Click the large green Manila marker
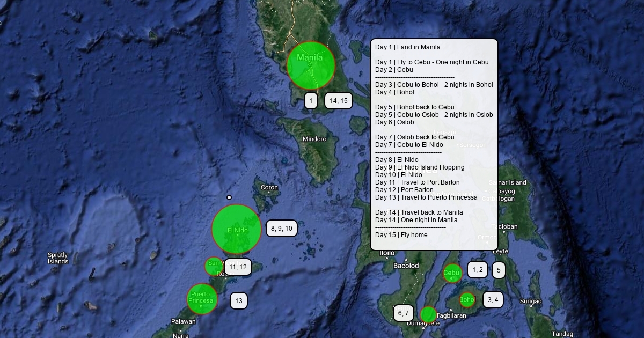The image size is (644, 338). pos(311,65)
